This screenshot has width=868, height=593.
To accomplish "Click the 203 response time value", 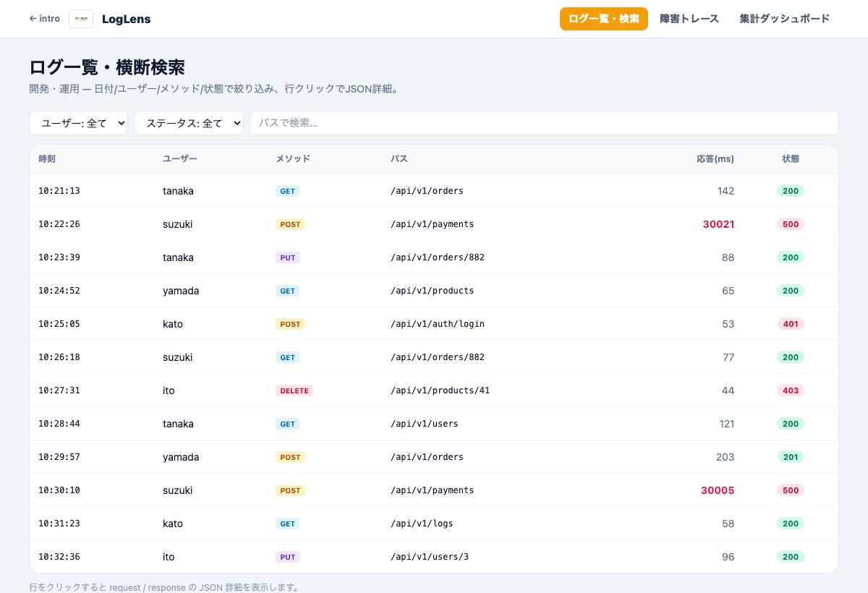I will (725, 457).
